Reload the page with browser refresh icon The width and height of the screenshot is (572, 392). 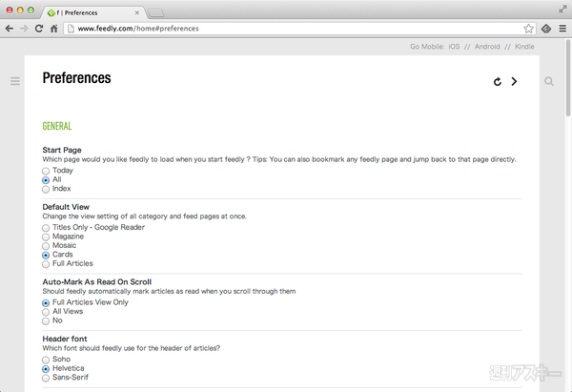click(x=39, y=29)
